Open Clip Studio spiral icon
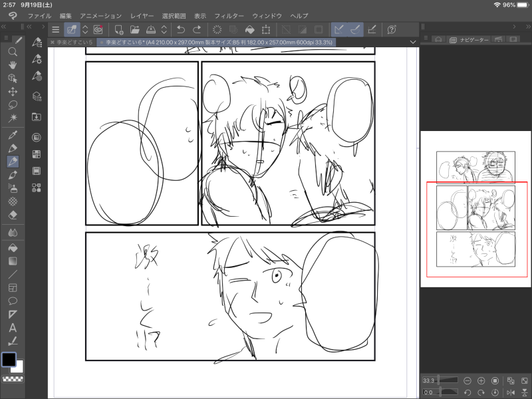The width and height of the screenshot is (532, 399). (x=98, y=30)
